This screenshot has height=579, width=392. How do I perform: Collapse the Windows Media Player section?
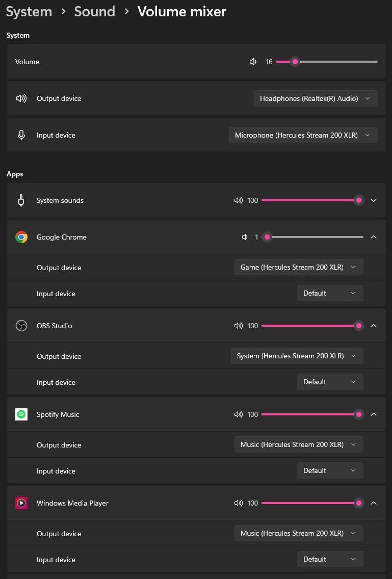point(374,503)
